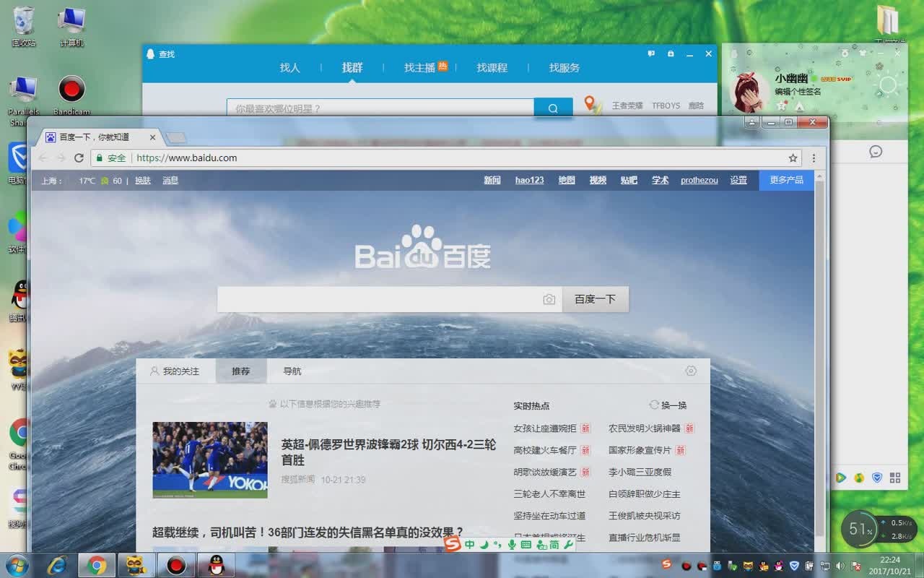Open headline 英超-佩德罗世界波锋霸2球
The width and height of the screenshot is (924, 578).
click(388, 452)
